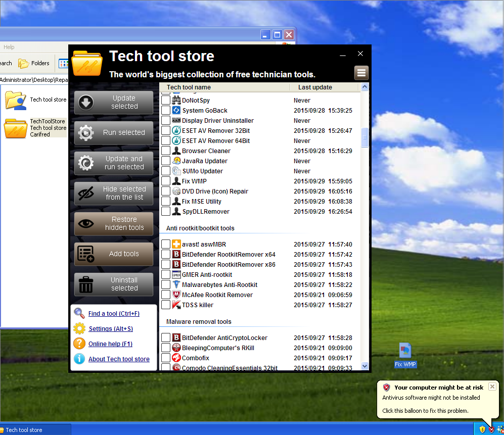
Task: Tick the GMER Anti-rootkit checkbox
Action: click(x=166, y=275)
